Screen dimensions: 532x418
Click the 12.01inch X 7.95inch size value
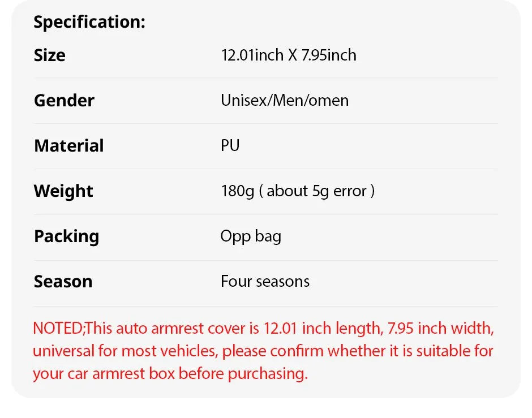click(x=289, y=55)
